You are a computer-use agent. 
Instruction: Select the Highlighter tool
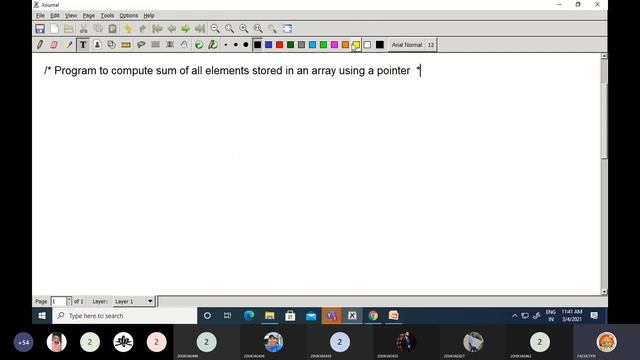click(x=69, y=44)
